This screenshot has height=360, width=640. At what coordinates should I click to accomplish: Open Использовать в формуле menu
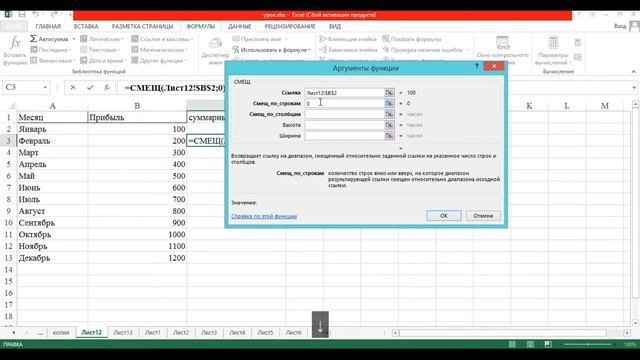(271, 50)
